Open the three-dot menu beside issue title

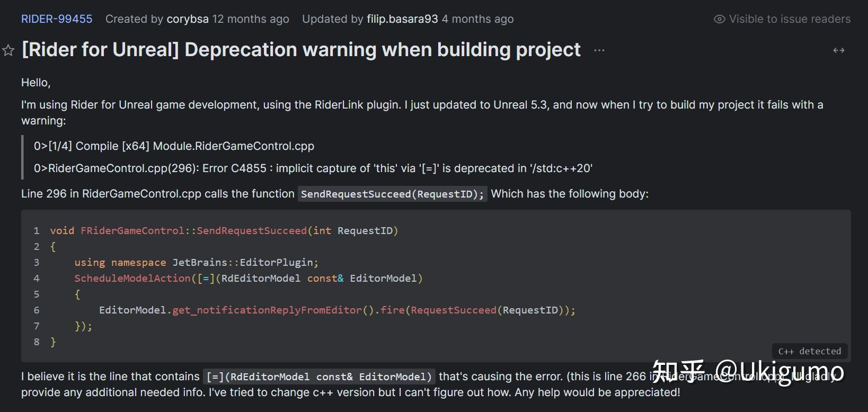[x=599, y=50]
